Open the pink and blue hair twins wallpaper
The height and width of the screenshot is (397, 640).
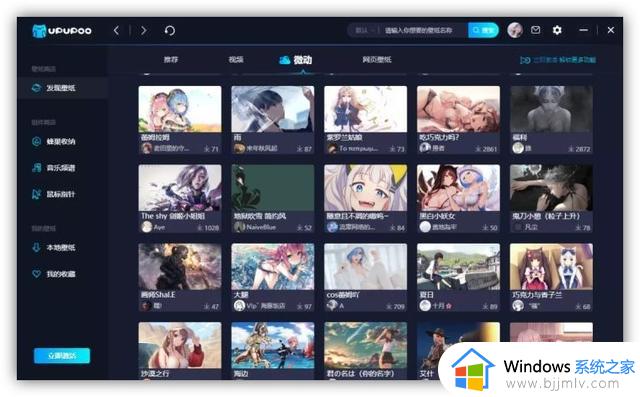(x=180, y=109)
